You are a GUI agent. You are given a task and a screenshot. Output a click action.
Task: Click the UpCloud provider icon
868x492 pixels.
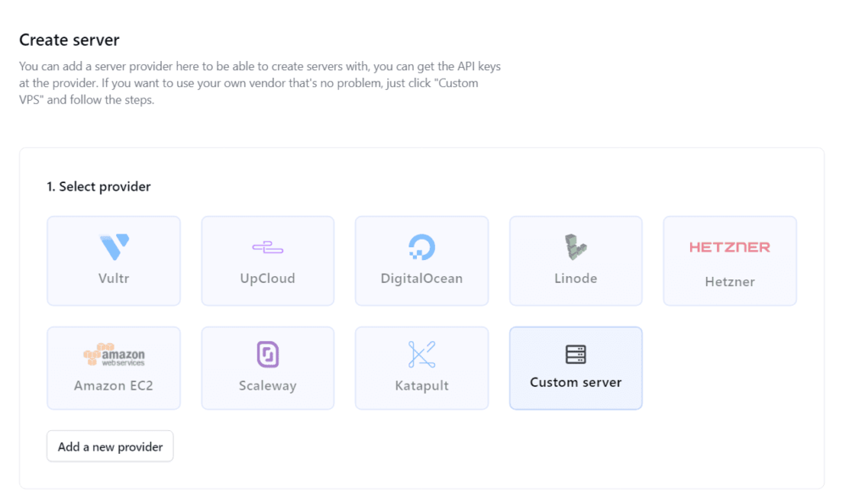pos(268,246)
